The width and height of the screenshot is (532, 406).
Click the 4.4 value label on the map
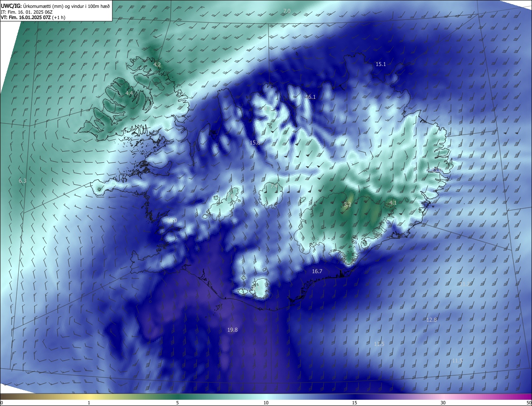click(x=129, y=93)
